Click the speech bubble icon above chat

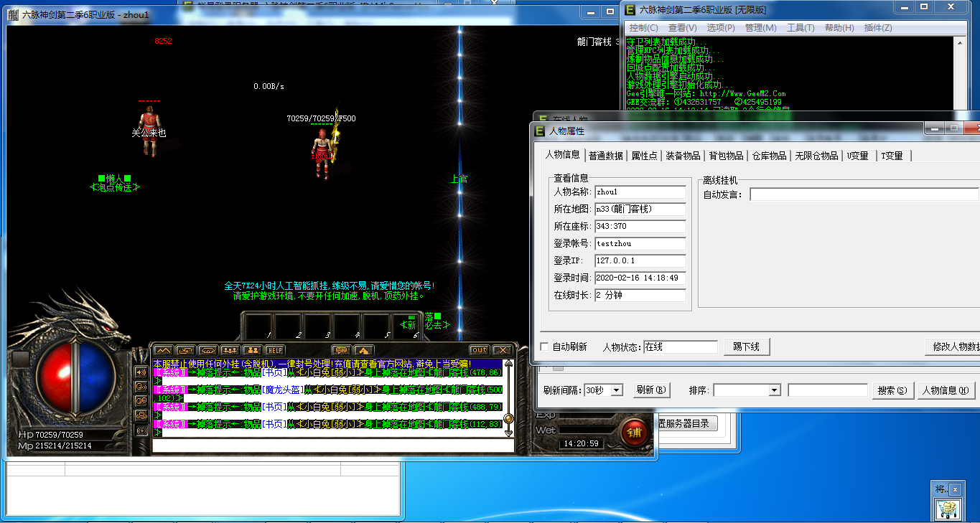point(340,350)
